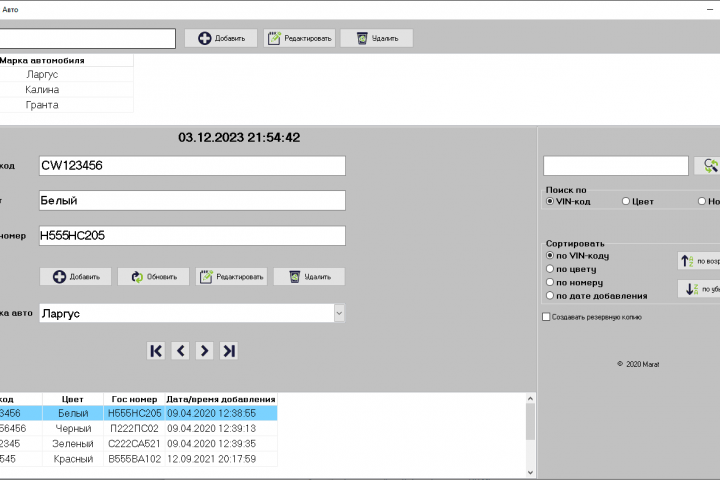Click Дата/время добавления column header
Image resolution: width=720 pixels, height=480 pixels.
[221, 399]
